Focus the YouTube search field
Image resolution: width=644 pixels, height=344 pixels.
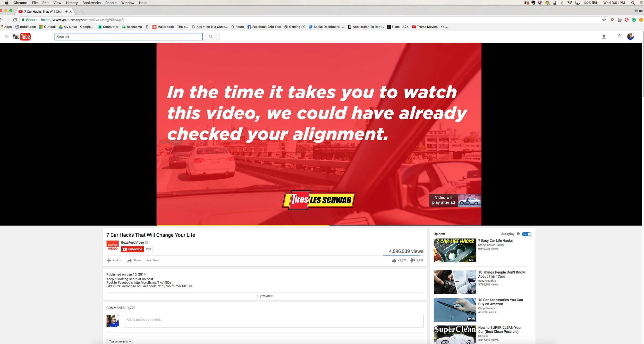pos(129,37)
